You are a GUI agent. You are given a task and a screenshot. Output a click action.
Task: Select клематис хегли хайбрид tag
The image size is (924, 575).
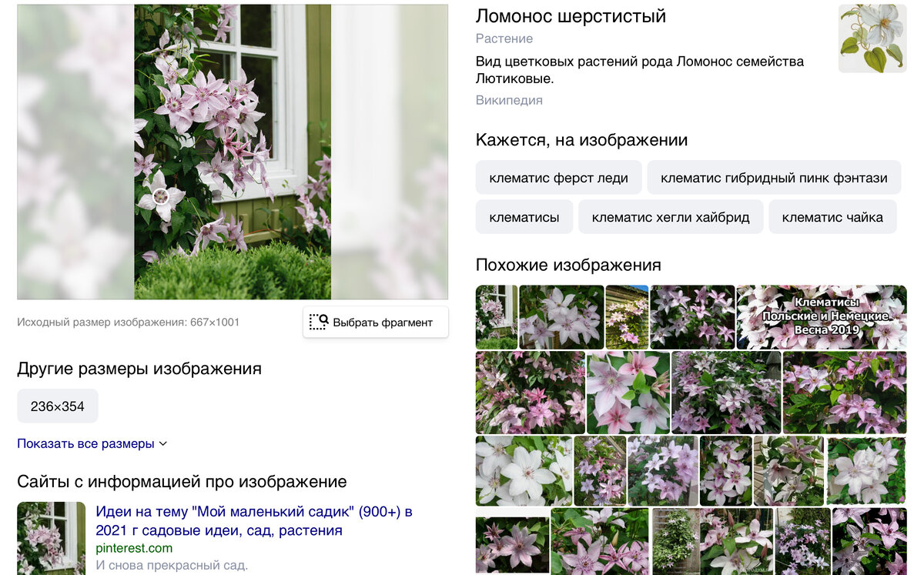[x=671, y=217]
